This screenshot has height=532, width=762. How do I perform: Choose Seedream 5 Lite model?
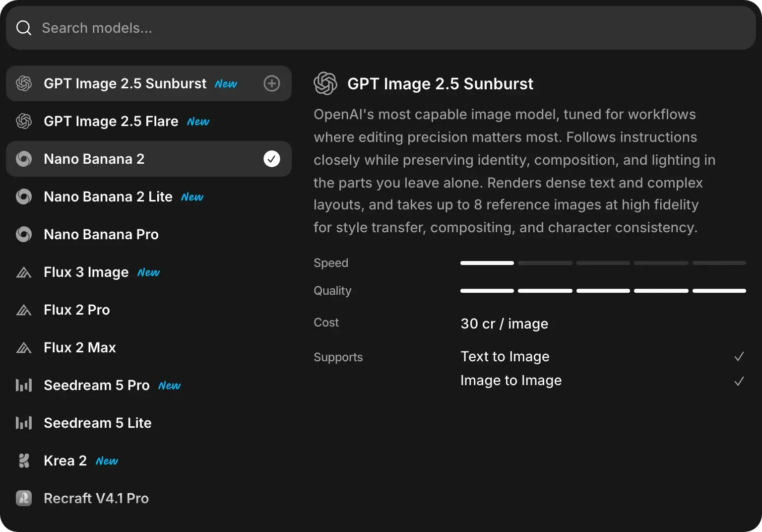pos(149,423)
